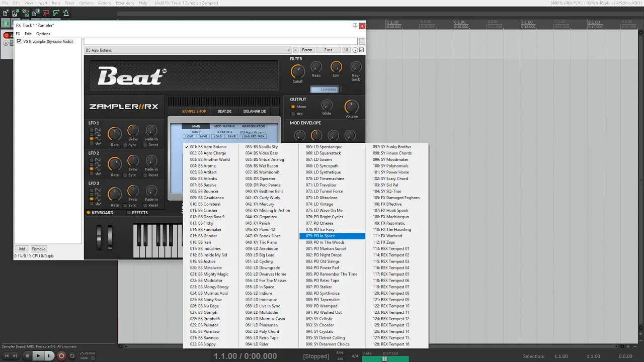Viewport: 644px width, 362px height.
Task: Click the 2 out routing button
Action: point(328,50)
